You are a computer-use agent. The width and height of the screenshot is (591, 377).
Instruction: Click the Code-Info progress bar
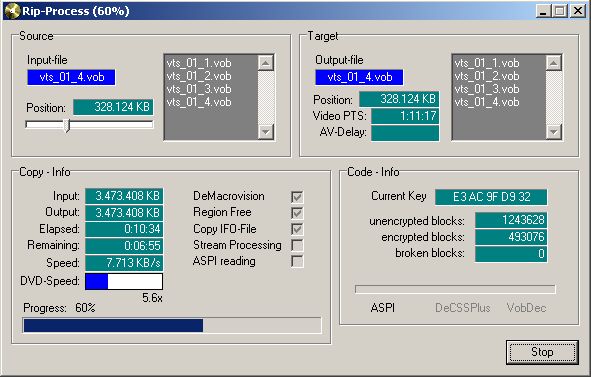coord(455,289)
